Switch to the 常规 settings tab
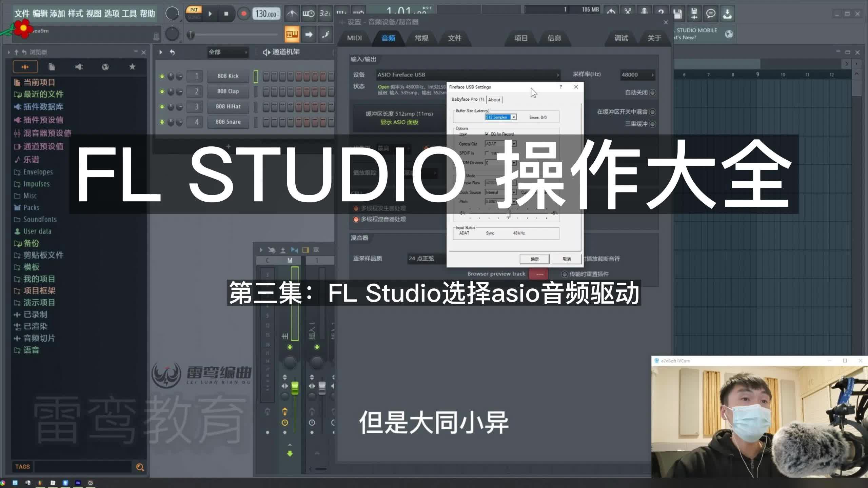The width and height of the screenshot is (868, 488). point(421,38)
